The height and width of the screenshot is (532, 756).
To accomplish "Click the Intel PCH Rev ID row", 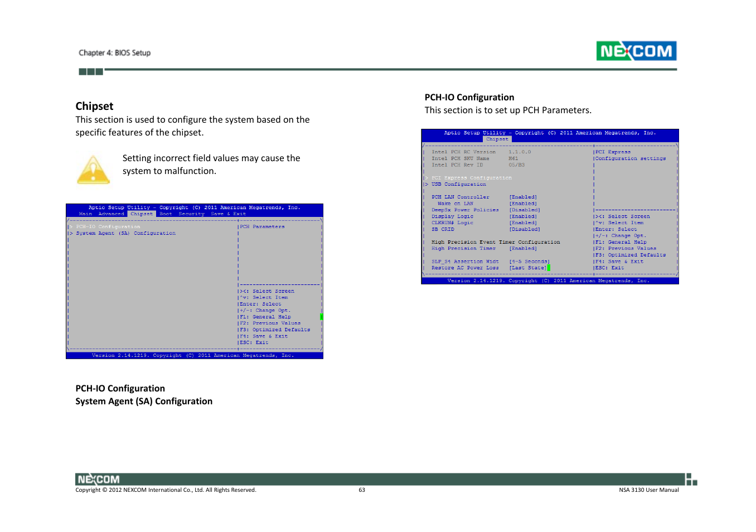I will coord(478,165).
